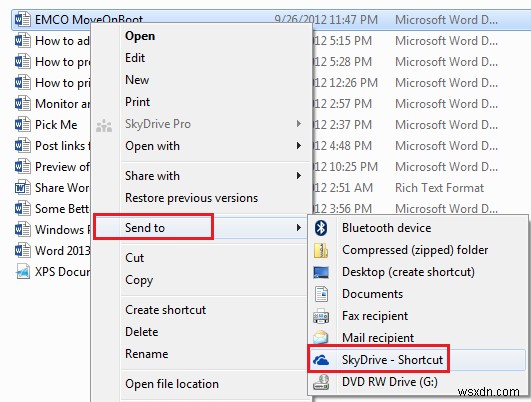This screenshot has height=402, width=531.
Task: Send to Documents
Action: pos(373,294)
